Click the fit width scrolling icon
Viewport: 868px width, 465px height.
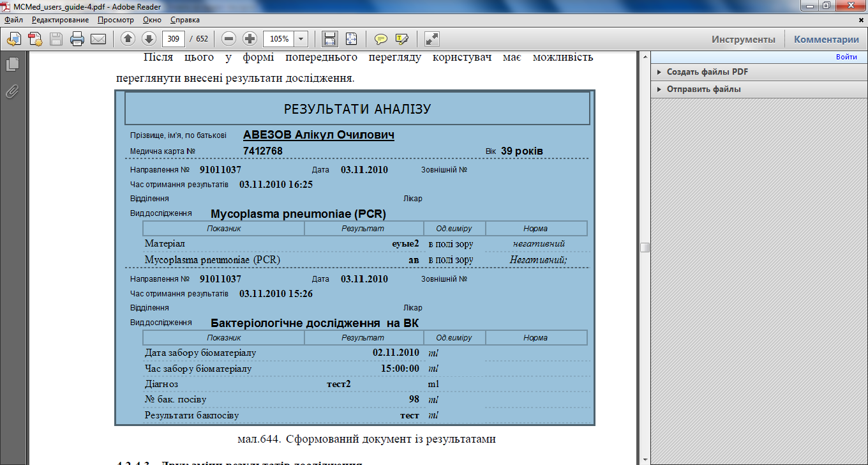coord(330,39)
